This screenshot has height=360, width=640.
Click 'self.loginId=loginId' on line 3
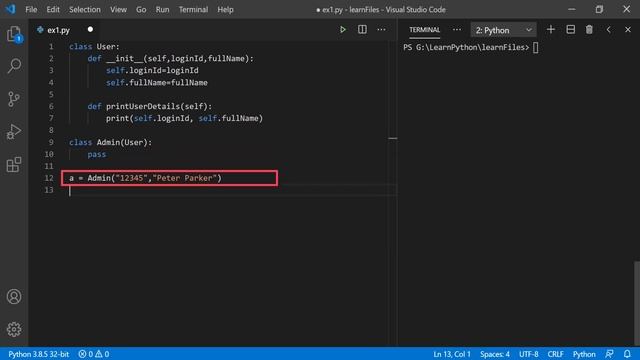click(152, 70)
